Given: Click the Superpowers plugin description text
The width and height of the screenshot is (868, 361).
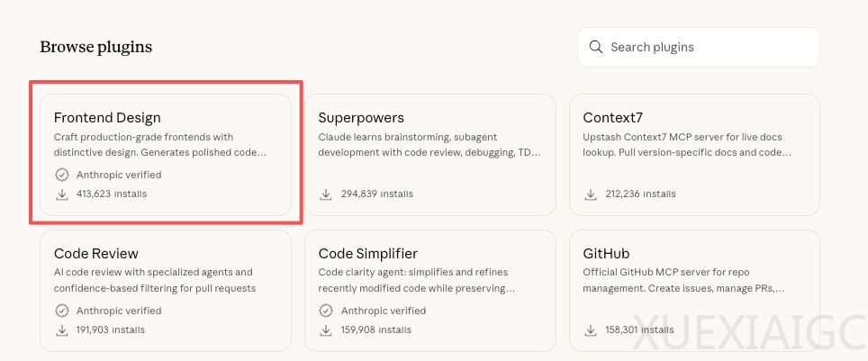Looking at the screenshot, I should point(429,145).
